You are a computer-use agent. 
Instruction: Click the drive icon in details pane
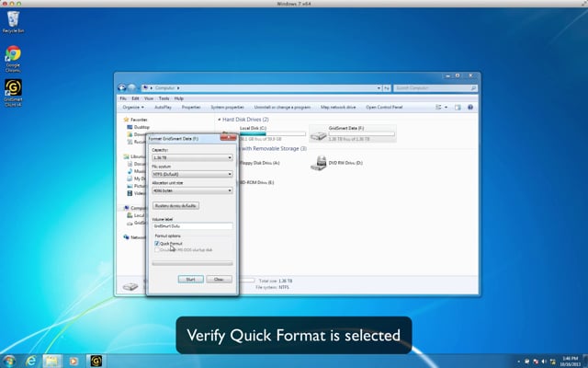point(130,286)
